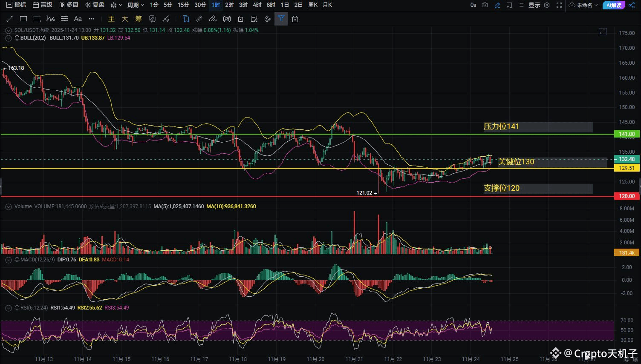Viewport: 641px width, 364px height.
Task: Select the 15分 timeframe tab
Action: pyautogui.click(x=183, y=5)
